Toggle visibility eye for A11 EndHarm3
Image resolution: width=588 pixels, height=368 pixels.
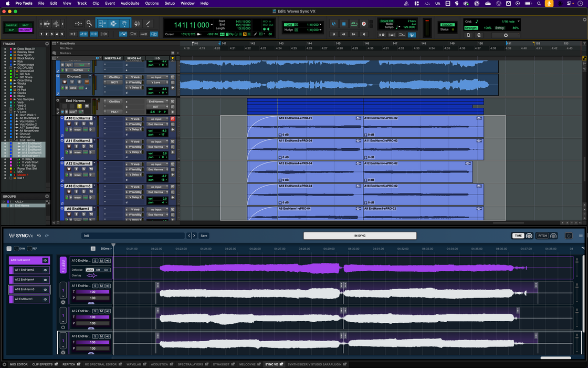click(45, 270)
